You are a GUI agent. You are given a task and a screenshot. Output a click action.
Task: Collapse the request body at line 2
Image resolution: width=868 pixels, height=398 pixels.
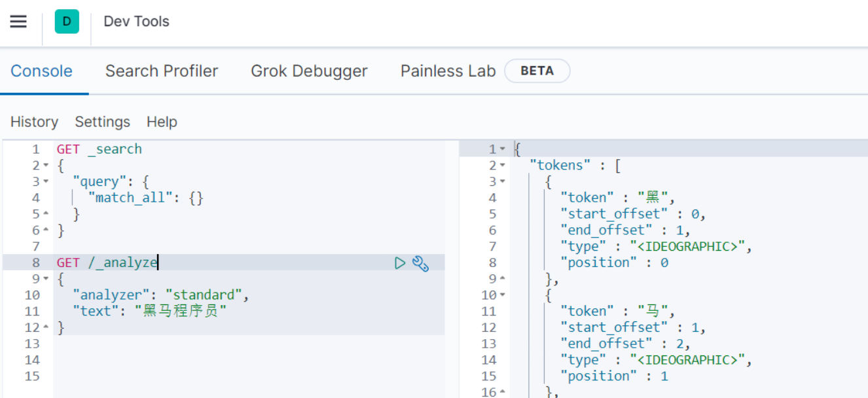point(45,166)
